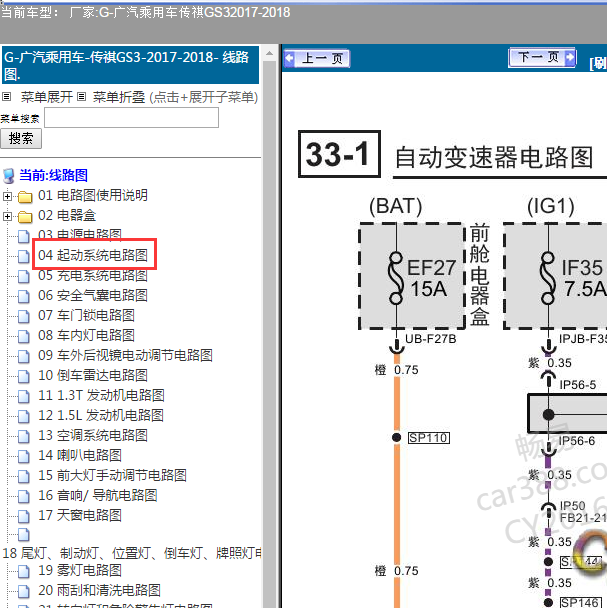Open folder icon of 02 电器盒
This screenshot has width=607, height=608.
[x=25, y=217]
